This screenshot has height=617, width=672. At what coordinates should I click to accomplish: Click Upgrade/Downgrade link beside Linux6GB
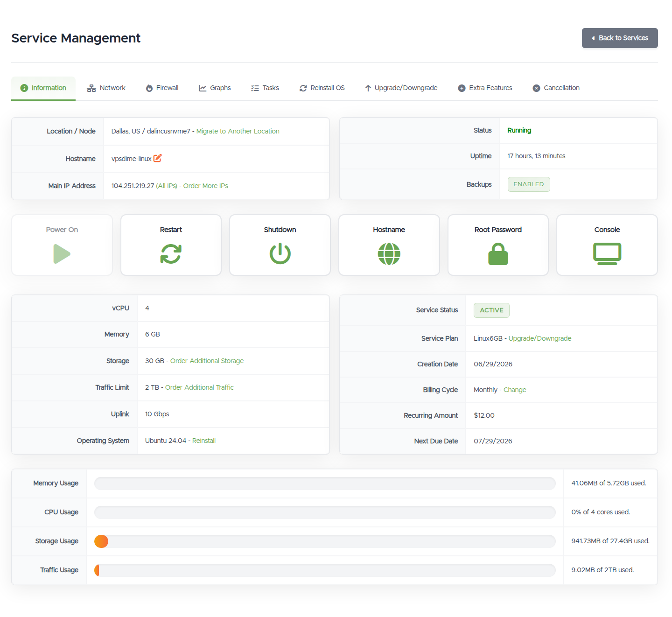pyautogui.click(x=540, y=338)
